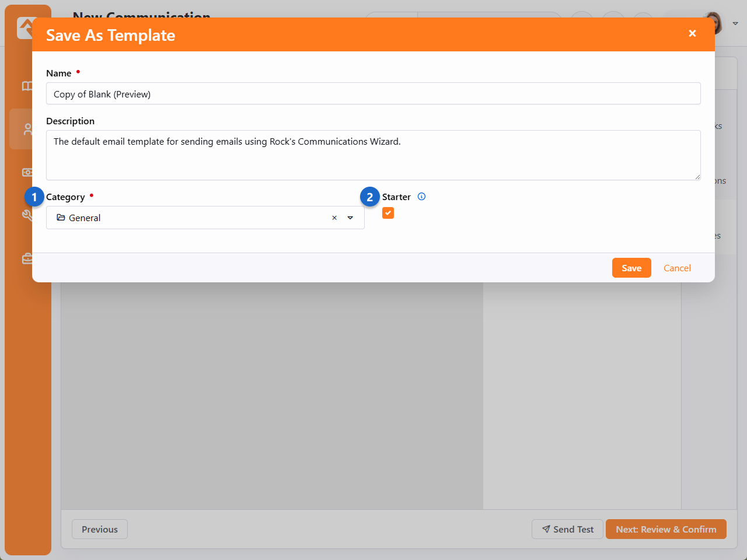Cancel saving the template

(x=677, y=268)
